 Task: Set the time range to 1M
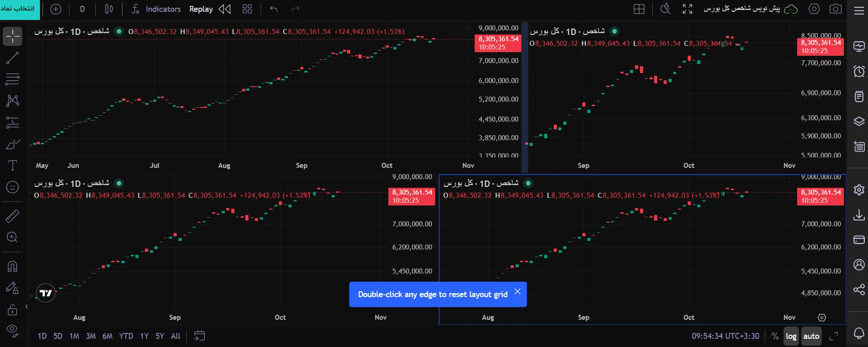tap(74, 336)
